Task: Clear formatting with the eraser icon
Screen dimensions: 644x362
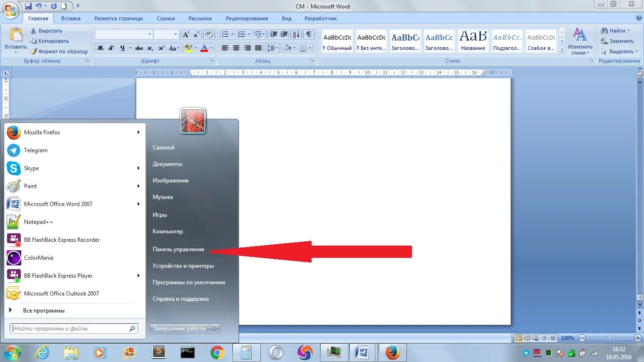Action: tap(209, 34)
